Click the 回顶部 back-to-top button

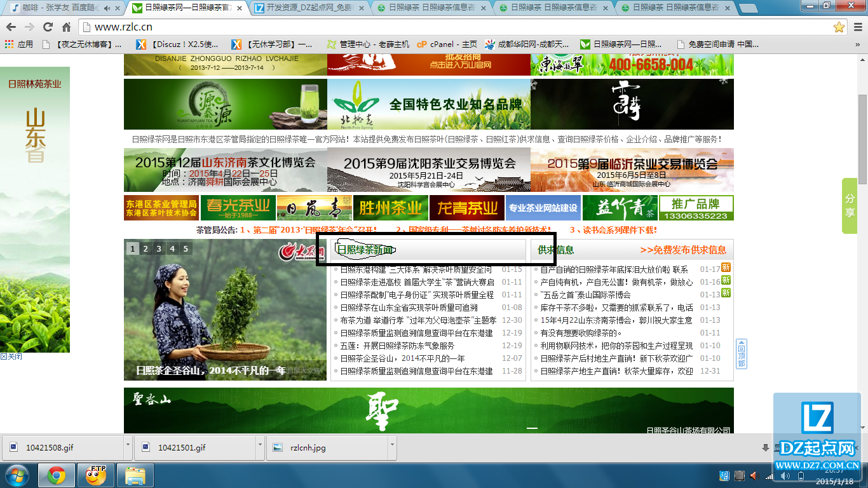click(741, 354)
